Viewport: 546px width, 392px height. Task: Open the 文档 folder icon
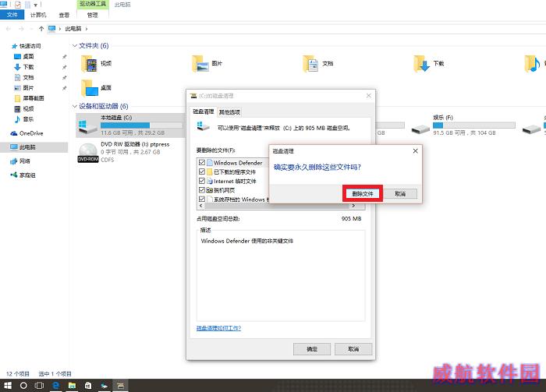(x=310, y=64)
